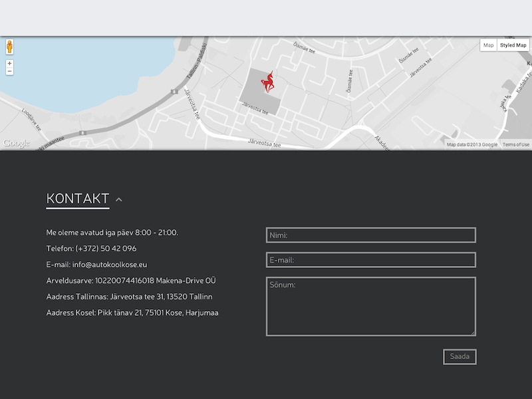Click the Google logo on the map

[x=16, y=142]
